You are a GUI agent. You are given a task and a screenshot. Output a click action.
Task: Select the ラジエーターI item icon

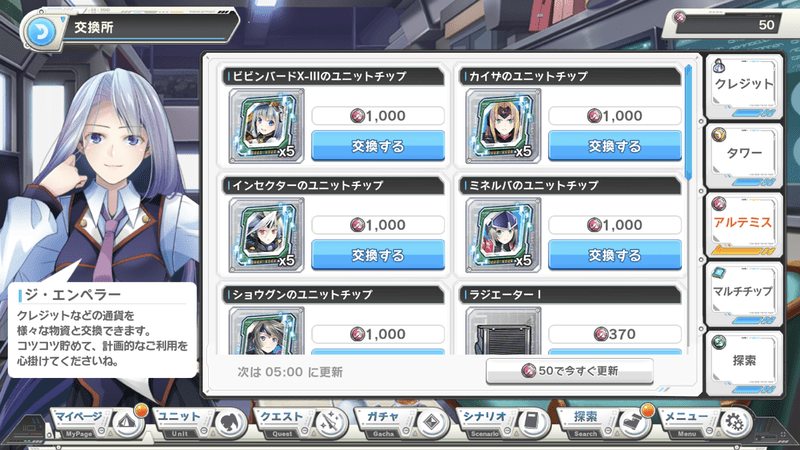pos(503,331)
